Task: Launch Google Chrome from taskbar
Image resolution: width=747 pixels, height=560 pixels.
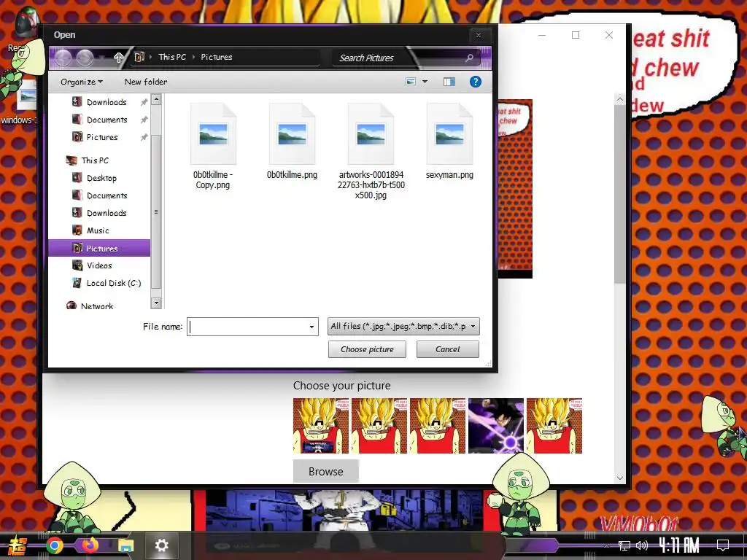Action: tap(55, 545)
